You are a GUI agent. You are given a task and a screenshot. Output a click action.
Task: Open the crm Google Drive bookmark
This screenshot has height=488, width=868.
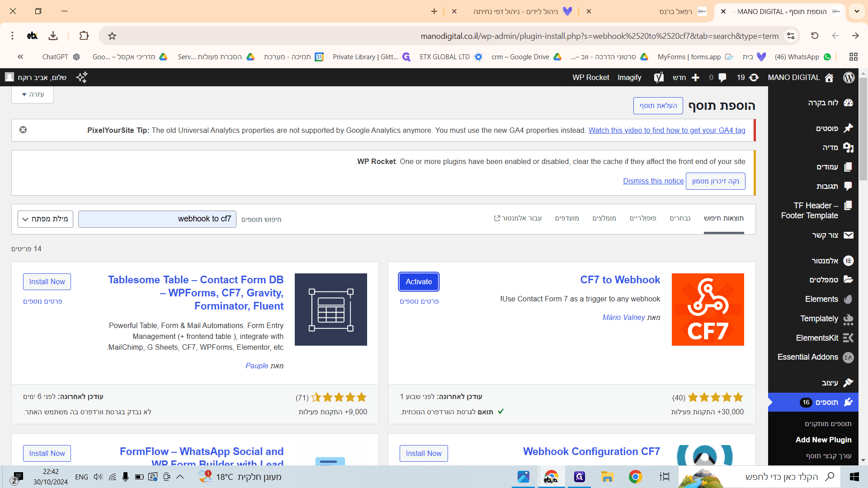(x=526, y=57)
